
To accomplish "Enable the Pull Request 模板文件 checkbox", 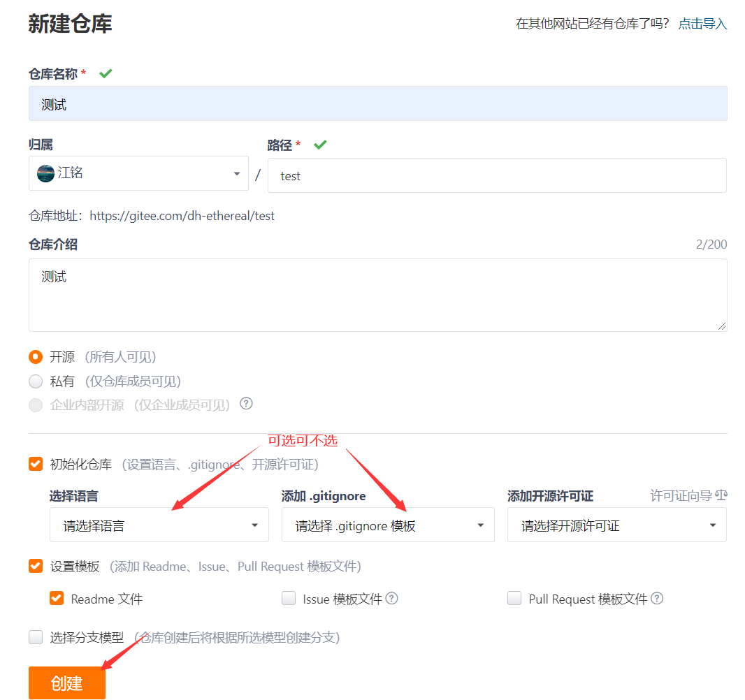I will pyautogui.click(x=514, y=598).
